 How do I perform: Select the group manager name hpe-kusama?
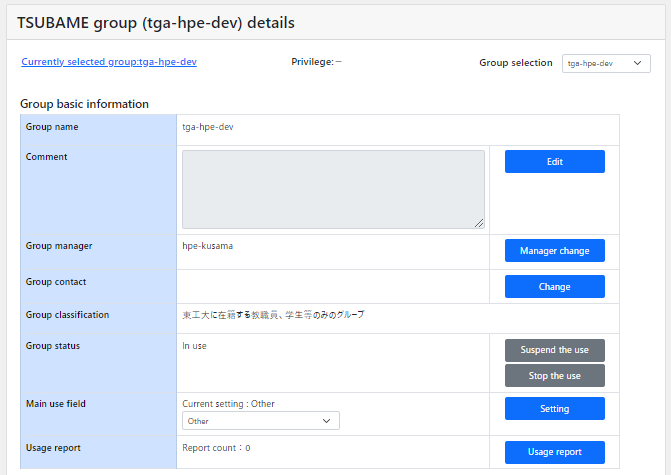208,246
